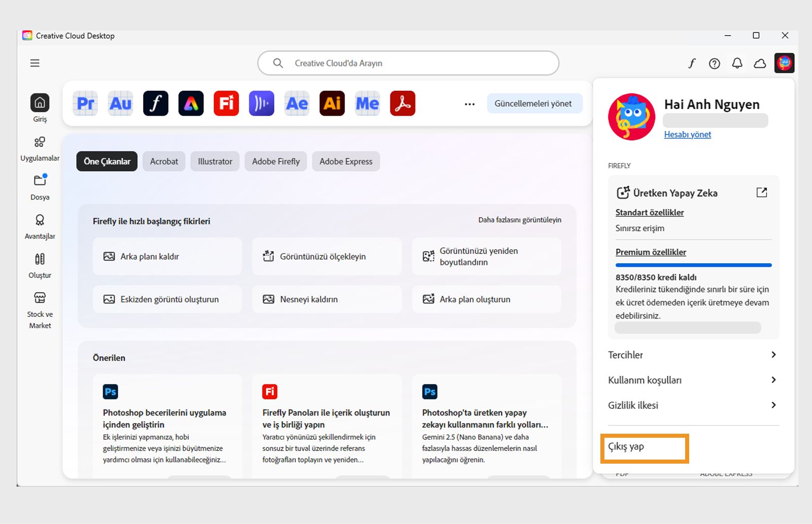Show more apps with three-dot icon
Image resolution: width=812 pixels, height=524 pixels.
click(x=470, y=104)
